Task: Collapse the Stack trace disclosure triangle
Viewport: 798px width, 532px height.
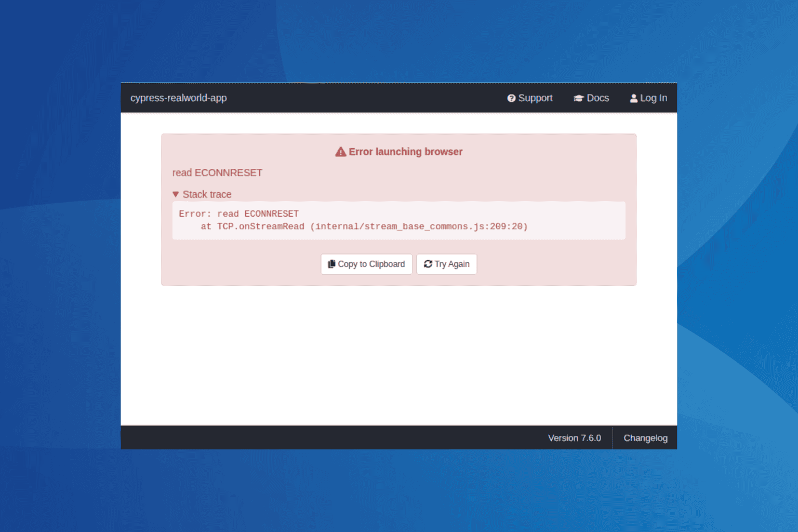Action: pos(176,194)
